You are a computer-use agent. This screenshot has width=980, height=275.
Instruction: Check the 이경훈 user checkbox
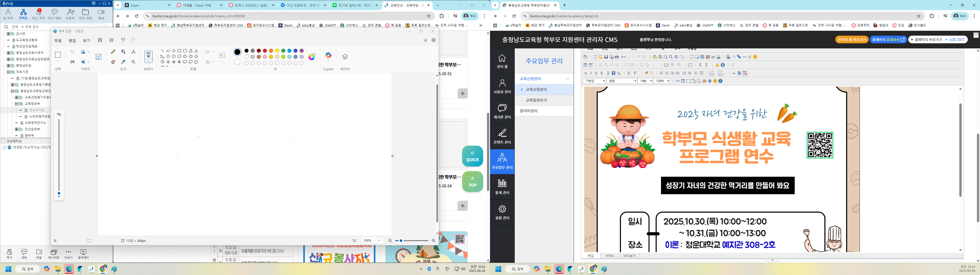click(4, 147)
